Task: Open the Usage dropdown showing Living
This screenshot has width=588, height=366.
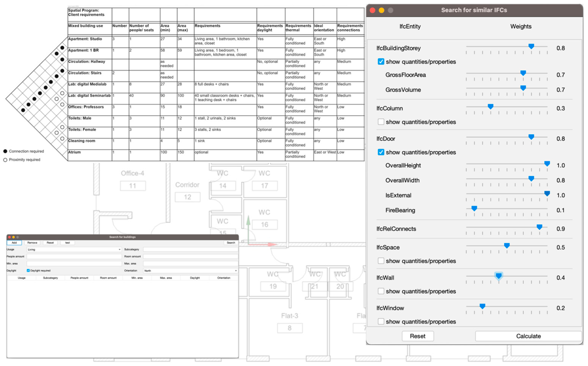Action: tap(74, 249)
